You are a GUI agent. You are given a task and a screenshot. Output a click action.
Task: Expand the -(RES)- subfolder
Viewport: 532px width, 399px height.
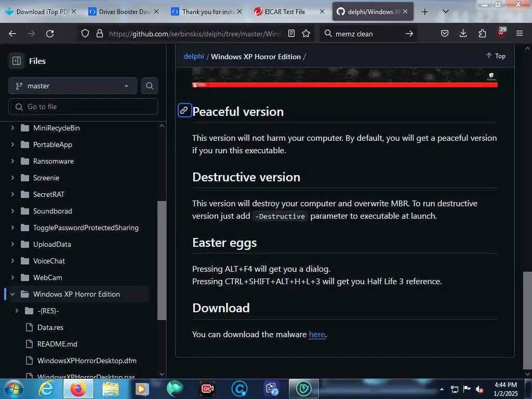pyautogui.click(x=17, y=311)
